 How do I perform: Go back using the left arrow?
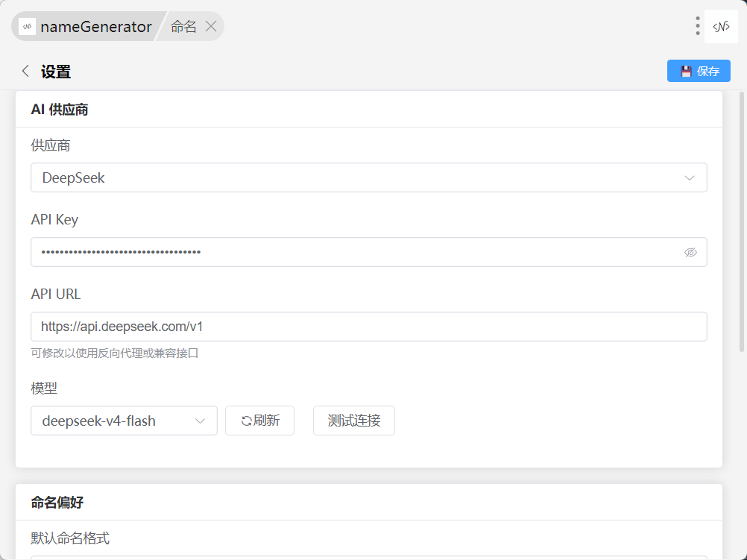click(26, 71)
